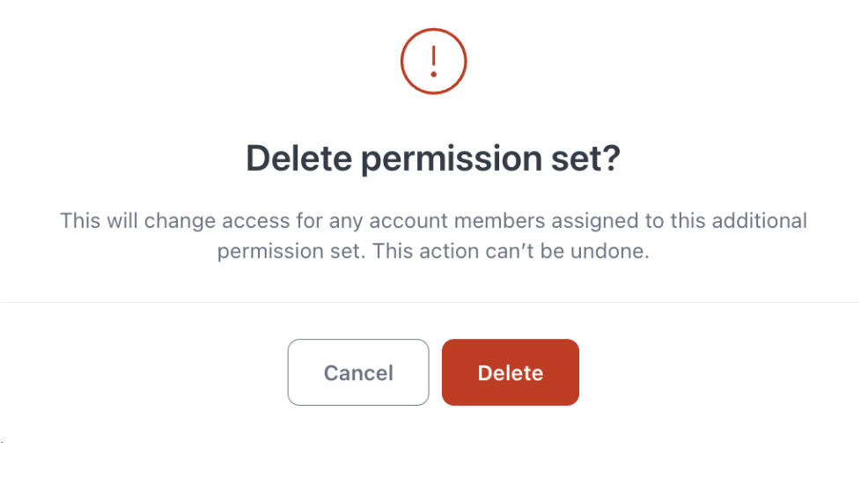Click "permission set." starting the second description line
This screenshot has height=492, width=868.
(x=291, y=251)
